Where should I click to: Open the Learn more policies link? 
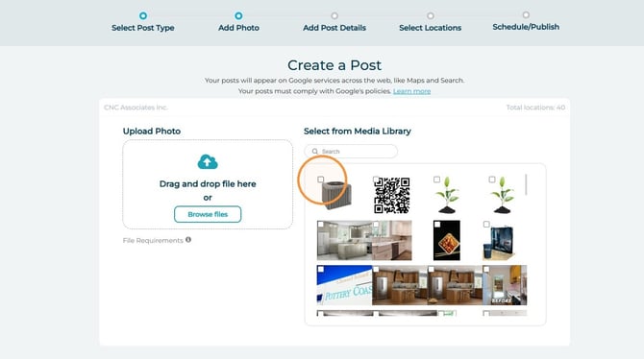412,91
